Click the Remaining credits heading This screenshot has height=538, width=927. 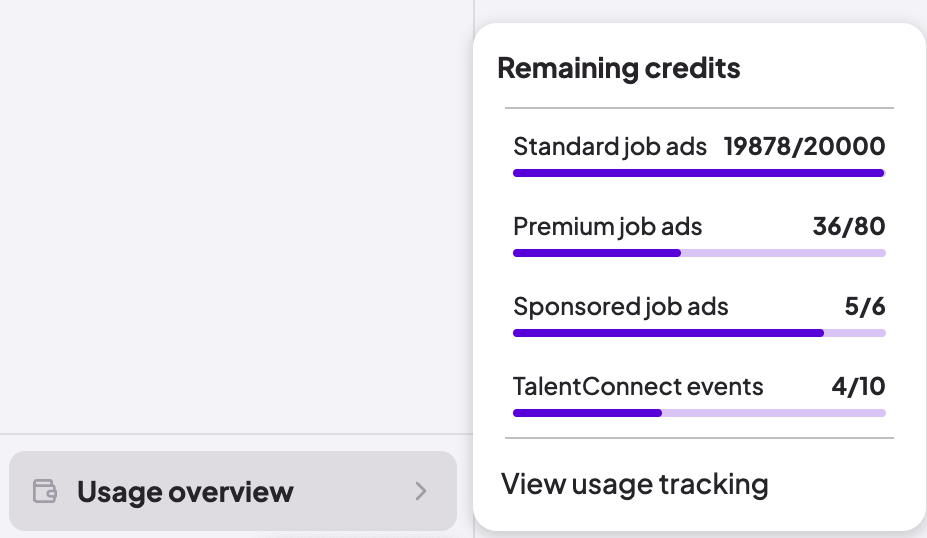pyautogui.click(x=618, y=68)
